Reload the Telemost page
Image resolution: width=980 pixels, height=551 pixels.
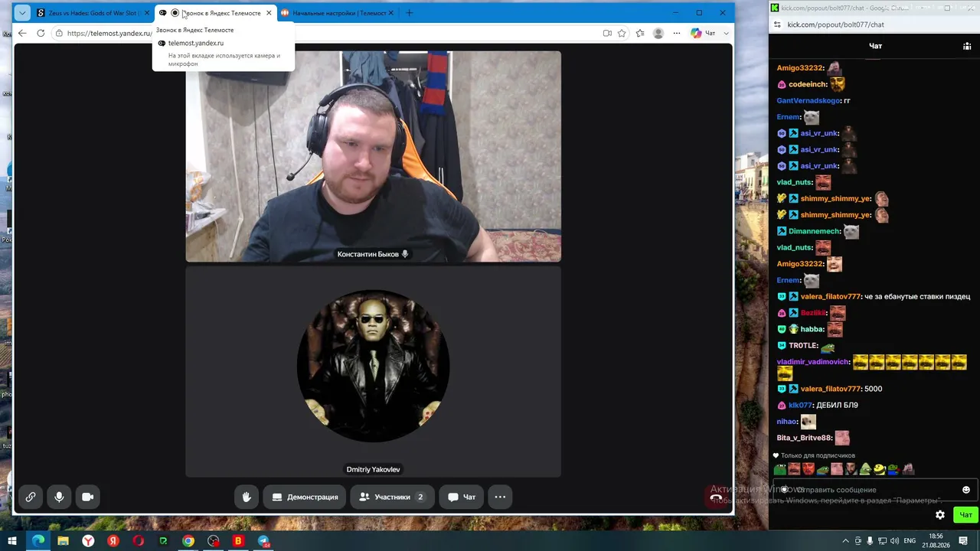(x=41, y=33)
